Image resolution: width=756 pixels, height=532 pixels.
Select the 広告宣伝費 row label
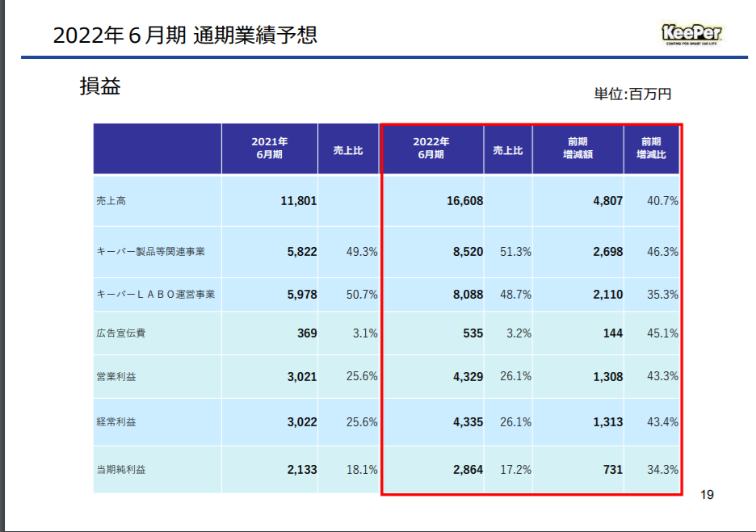click(120, 333)
